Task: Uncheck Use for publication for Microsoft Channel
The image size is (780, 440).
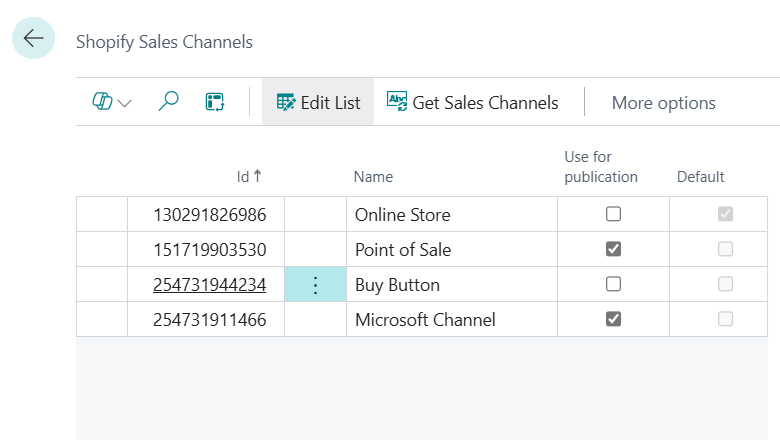Action: coord(614,319)
